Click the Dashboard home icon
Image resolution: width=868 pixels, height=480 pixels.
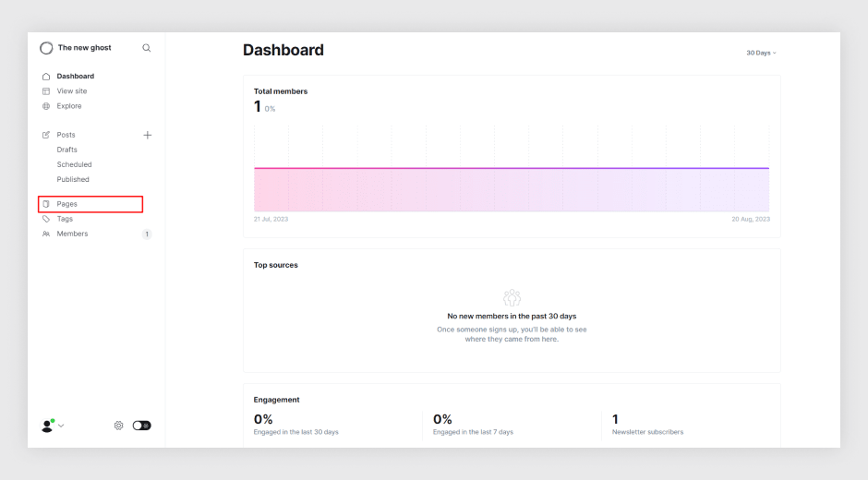[x=46, y=77]
